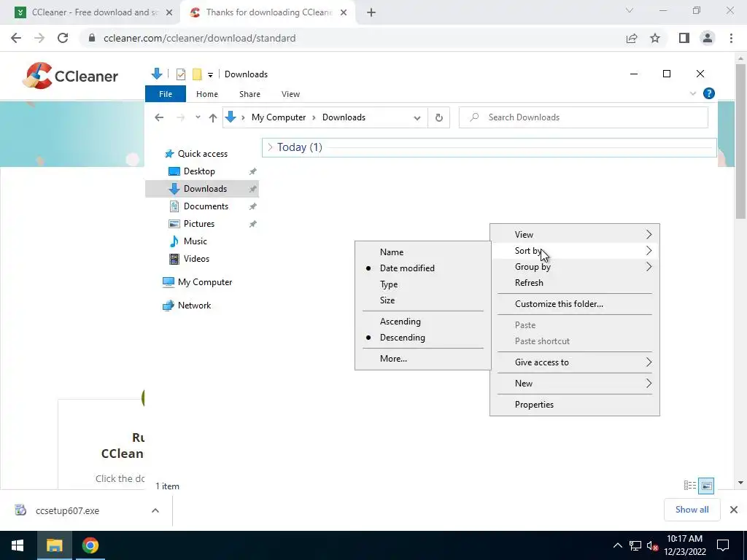Open the View ribbon tab

290,94
